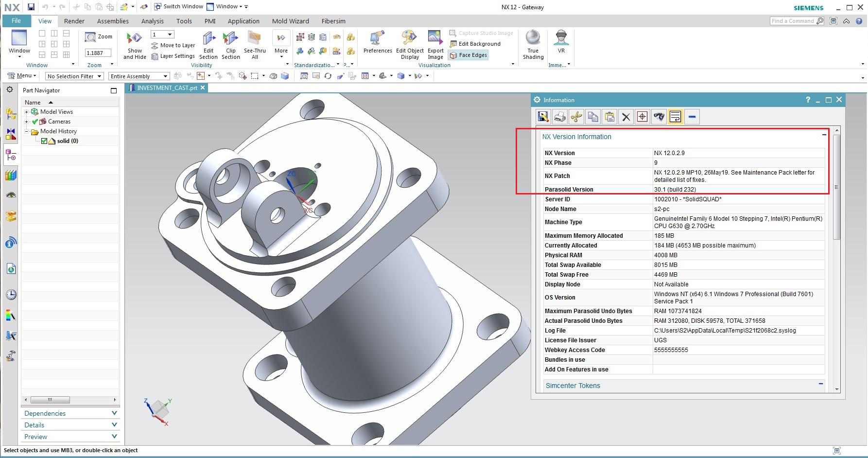Image resolution: width=868 pixels, height=458 pixels.
Task: Open the Menu button
Action: point(22,76)
